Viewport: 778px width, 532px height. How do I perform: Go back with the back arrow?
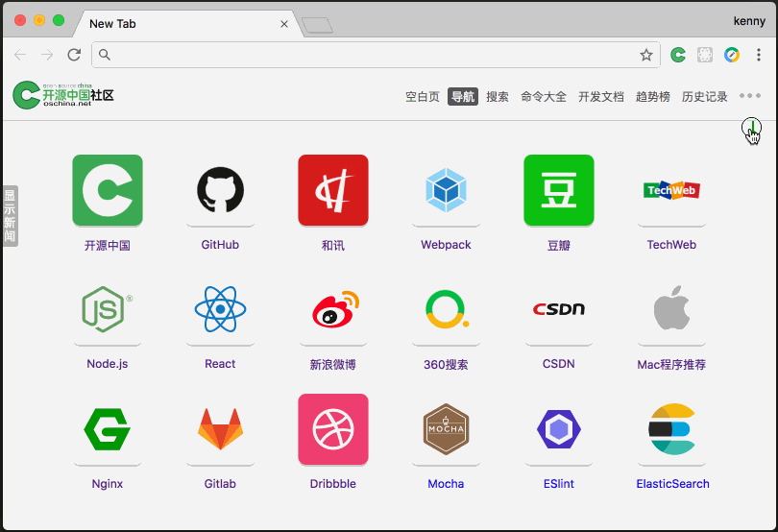[x=20, y=55]
